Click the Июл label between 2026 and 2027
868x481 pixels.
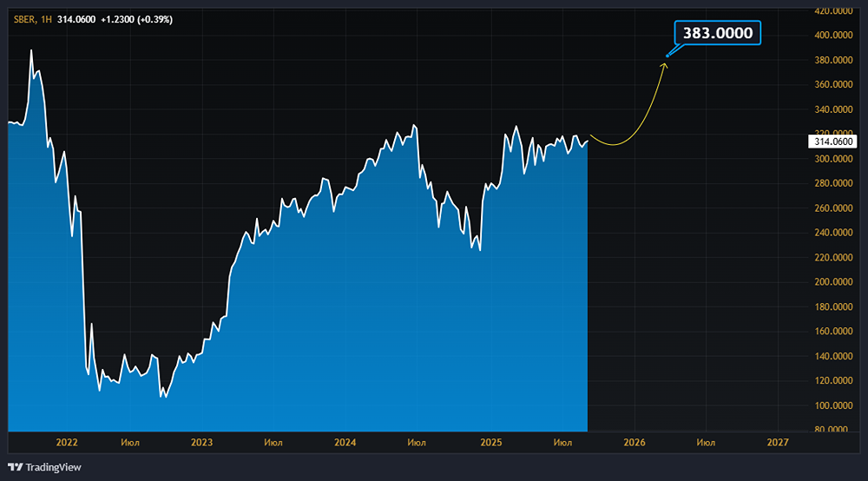click(706, 442)
